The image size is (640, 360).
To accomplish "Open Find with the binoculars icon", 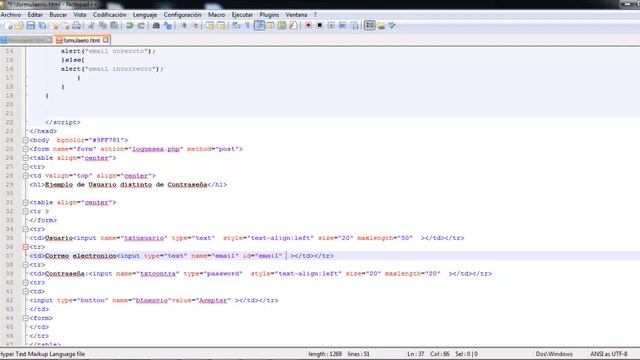I will [x=156, y=26].
